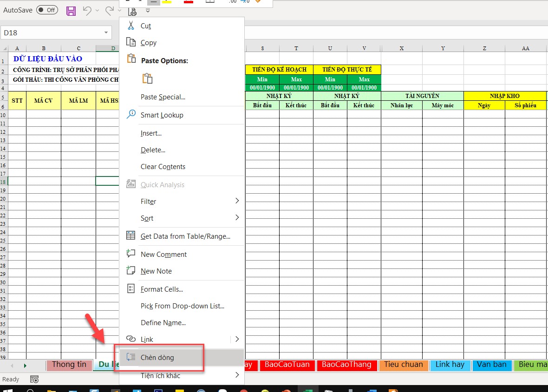Expand the Filter submenu
Screen dimensions: 548x392
pyautogui.click(x=237, y=201)
